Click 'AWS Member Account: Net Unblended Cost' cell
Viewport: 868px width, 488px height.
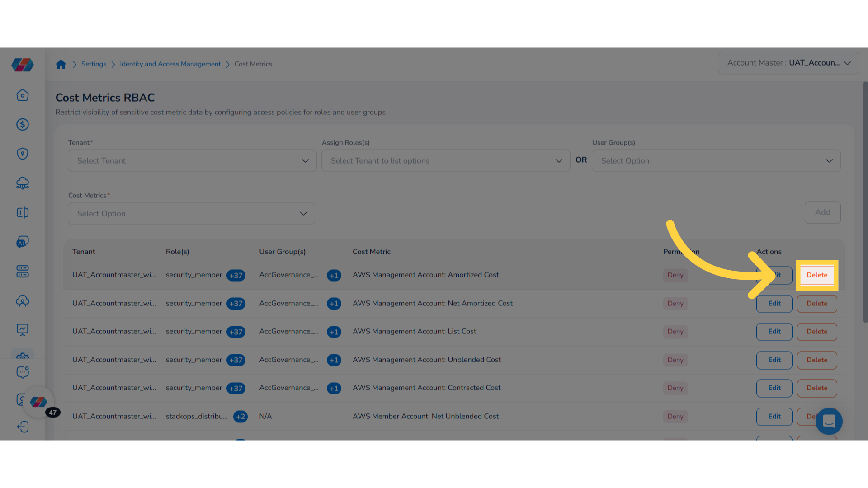[425, 417]
